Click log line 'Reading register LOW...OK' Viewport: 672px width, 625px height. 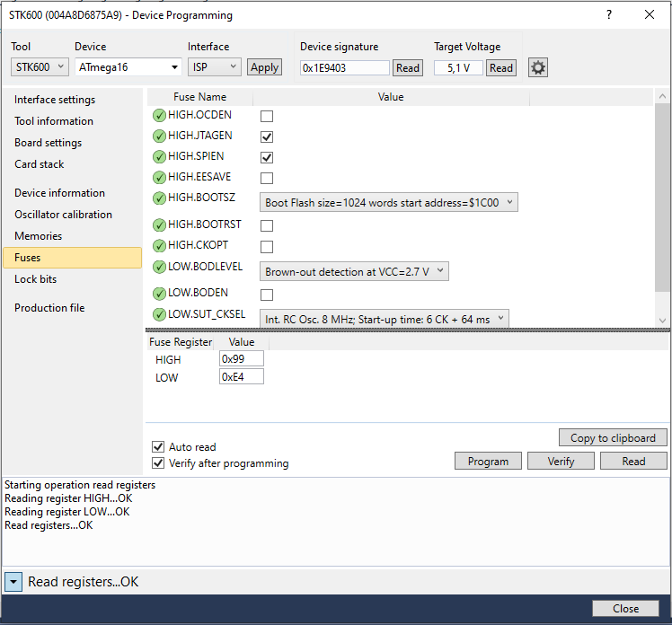tap(67, 512)
